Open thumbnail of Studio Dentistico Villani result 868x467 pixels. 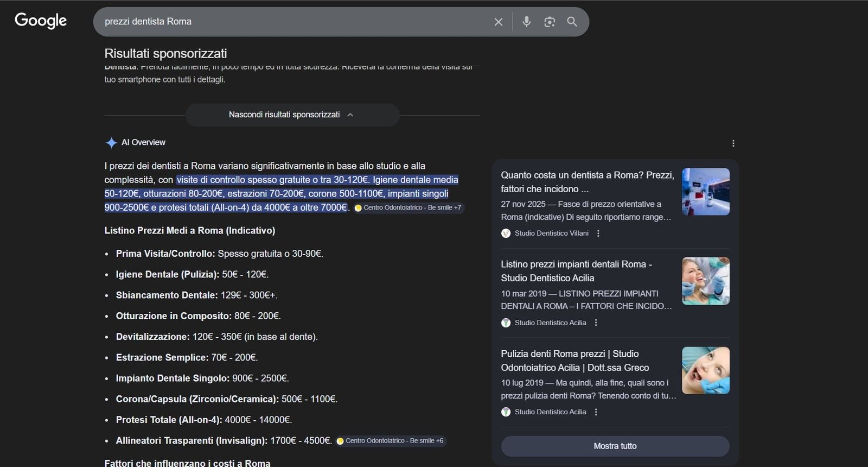706,192
